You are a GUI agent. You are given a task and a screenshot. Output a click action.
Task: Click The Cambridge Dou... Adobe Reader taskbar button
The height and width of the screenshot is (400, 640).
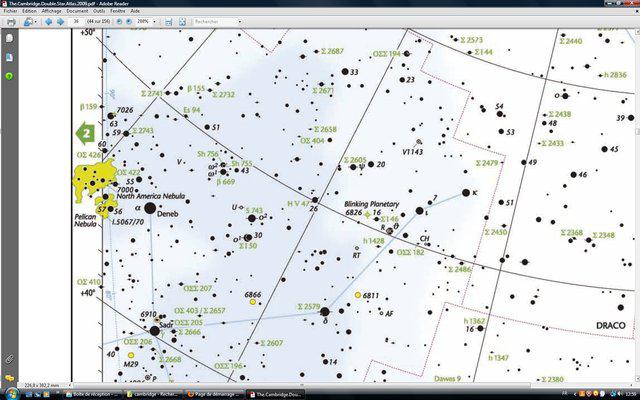point(275,394)
